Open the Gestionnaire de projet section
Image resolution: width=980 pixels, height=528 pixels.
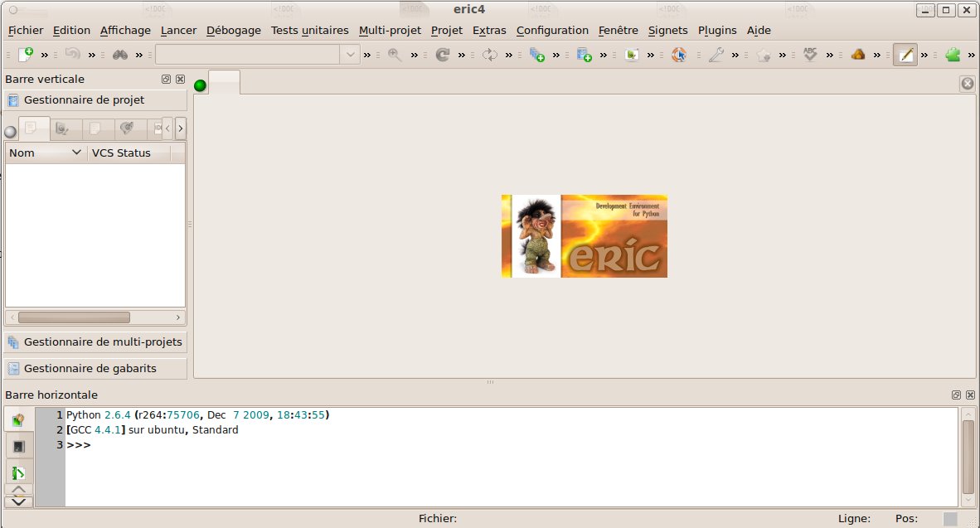[x=95, y=100]
